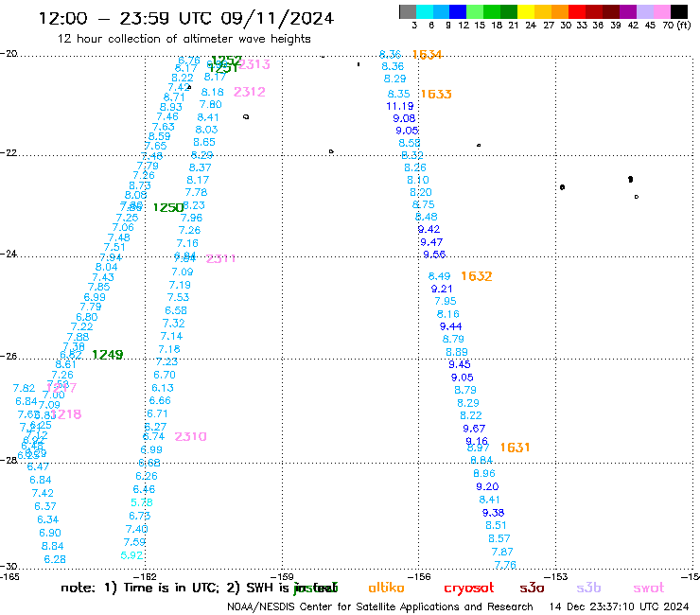Click the cyan wave height value '5.92'
700x615 pixels.
tap(131, 555)
